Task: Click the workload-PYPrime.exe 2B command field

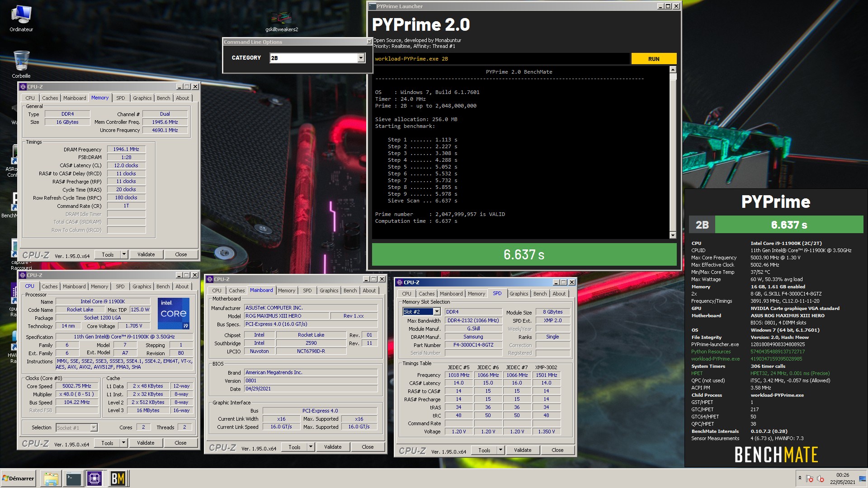Action: coord(501,59)
